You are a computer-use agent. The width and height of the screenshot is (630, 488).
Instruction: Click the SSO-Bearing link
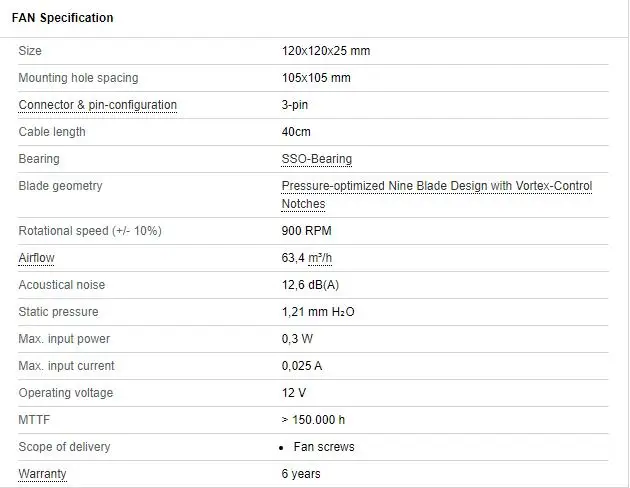pos(316,159)
